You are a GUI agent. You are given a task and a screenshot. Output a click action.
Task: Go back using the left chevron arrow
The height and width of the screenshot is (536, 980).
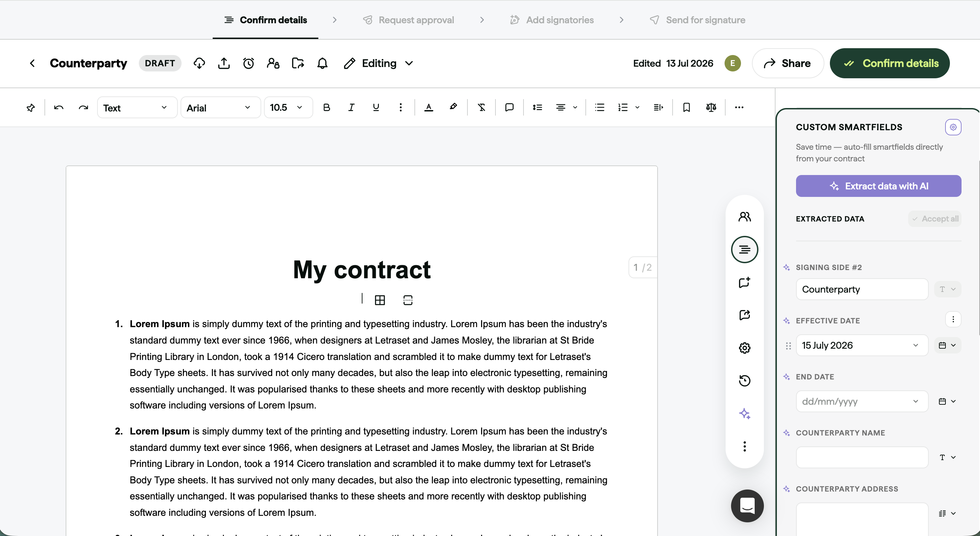(x=32, y=63)
